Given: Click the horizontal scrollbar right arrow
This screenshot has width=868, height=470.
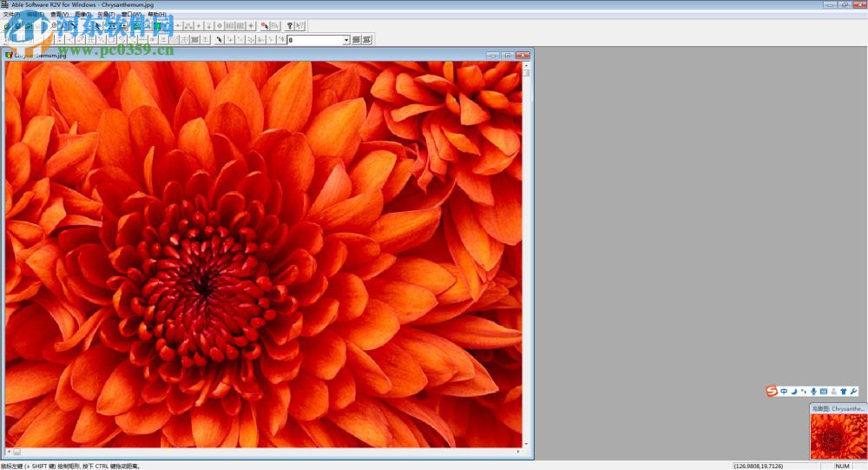Looking at the screenshot, I should click(518, 452).
